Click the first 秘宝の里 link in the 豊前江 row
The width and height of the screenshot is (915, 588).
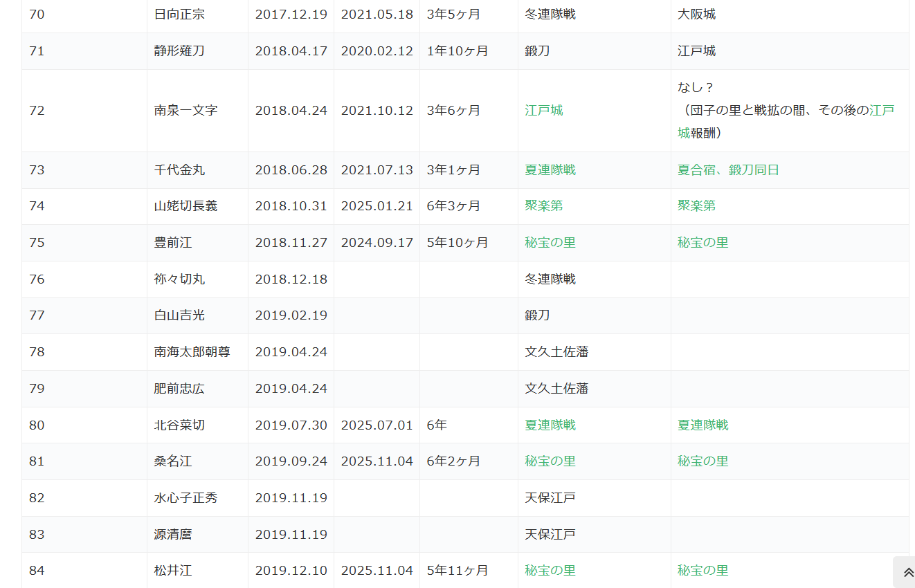coord(550,243)
